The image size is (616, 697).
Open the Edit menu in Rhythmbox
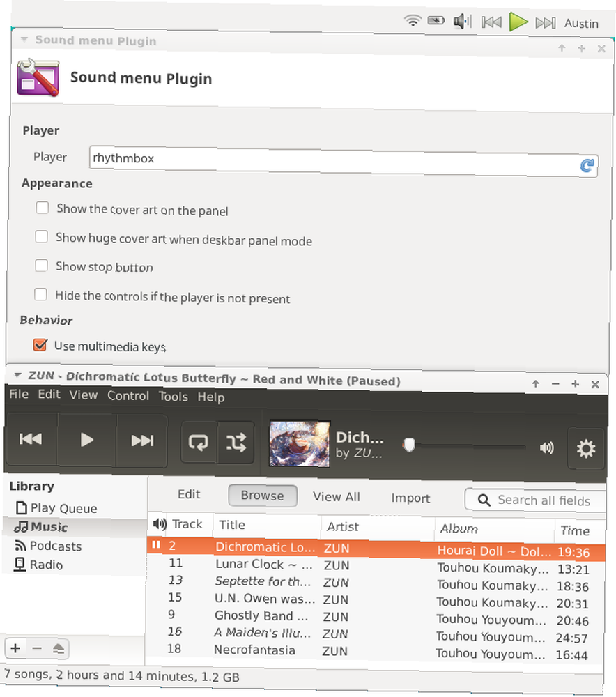(x=49, y=395)
